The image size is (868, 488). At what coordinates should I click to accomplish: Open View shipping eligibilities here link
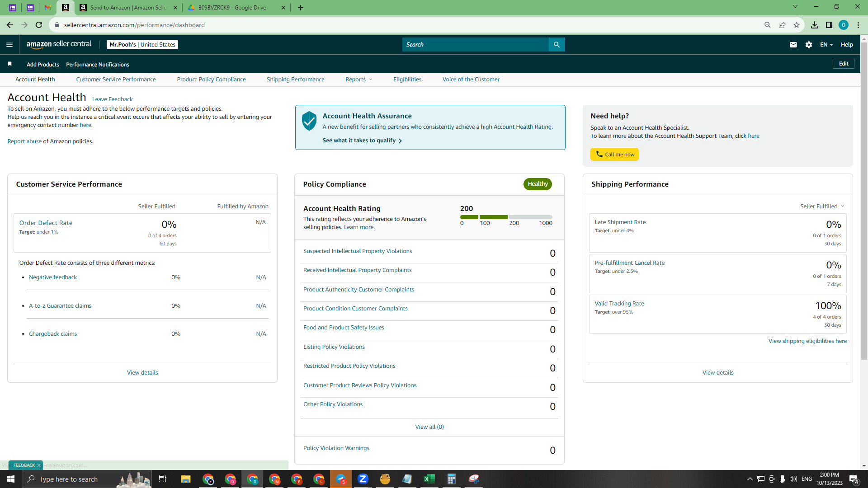tap(807, 341)
